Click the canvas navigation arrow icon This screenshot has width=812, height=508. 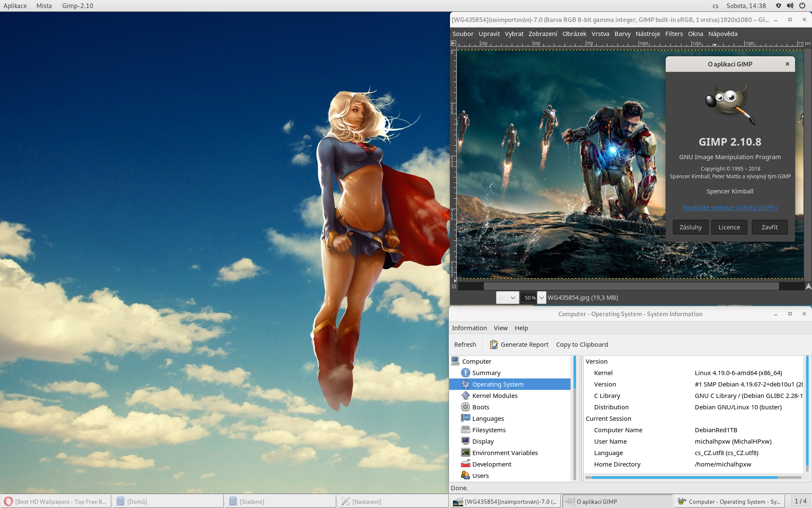point(808,286)
